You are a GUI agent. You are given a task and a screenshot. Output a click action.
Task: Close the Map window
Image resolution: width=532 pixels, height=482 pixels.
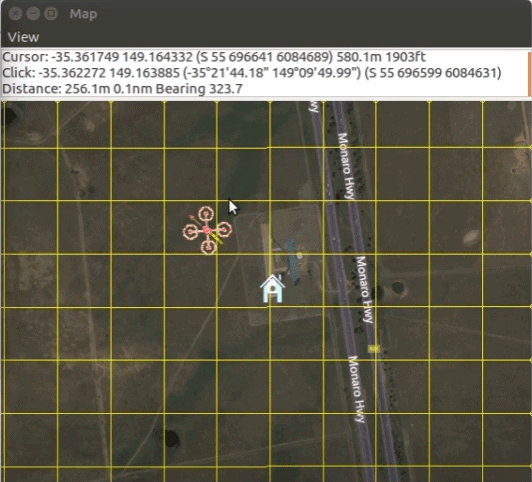click(15, 14)
